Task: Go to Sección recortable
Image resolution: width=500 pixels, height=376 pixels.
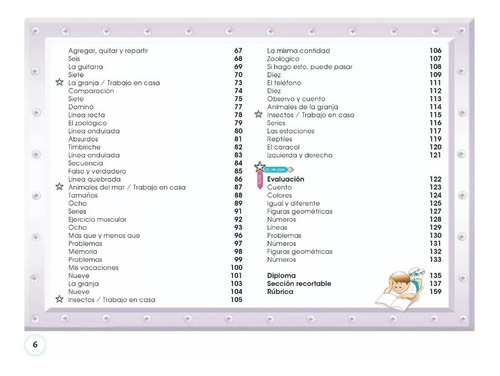Action: point(299,284)
